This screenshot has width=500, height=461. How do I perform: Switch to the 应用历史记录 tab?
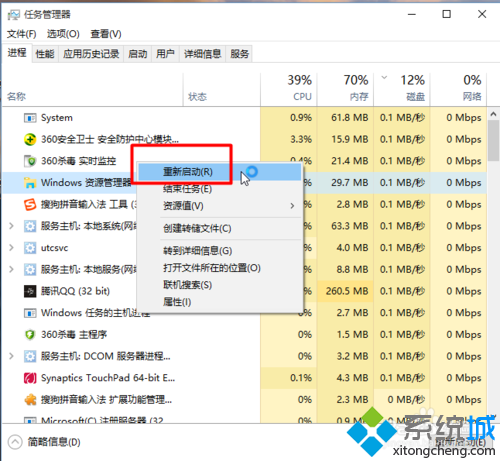point(91,54)
